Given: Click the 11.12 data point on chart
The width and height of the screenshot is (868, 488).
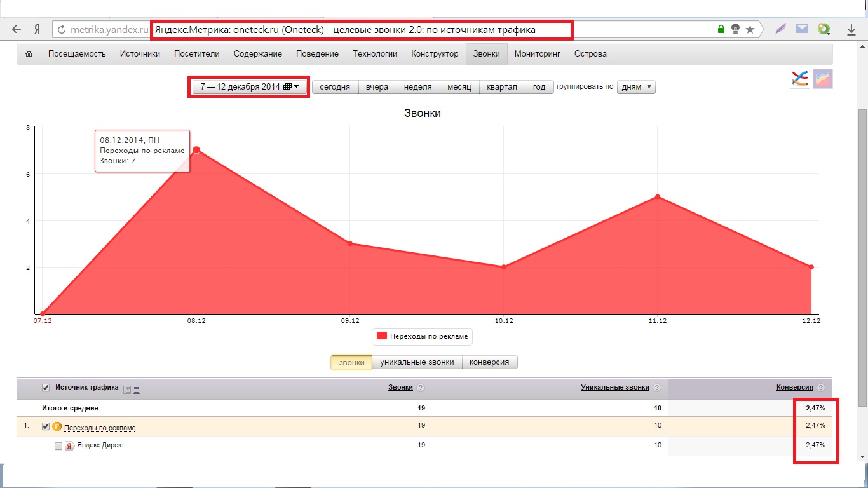Looking at the screenshot, I should pyautogui.click(x=658, y=197).
